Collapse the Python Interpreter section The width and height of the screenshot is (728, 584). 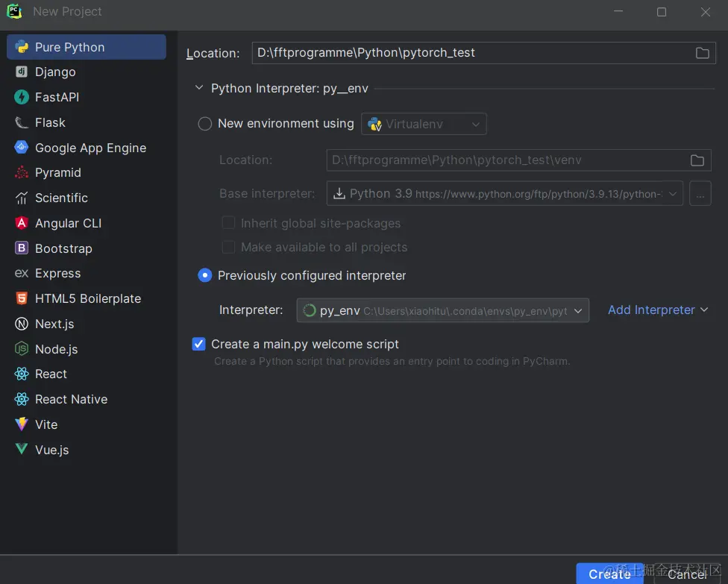pos(198,88)
